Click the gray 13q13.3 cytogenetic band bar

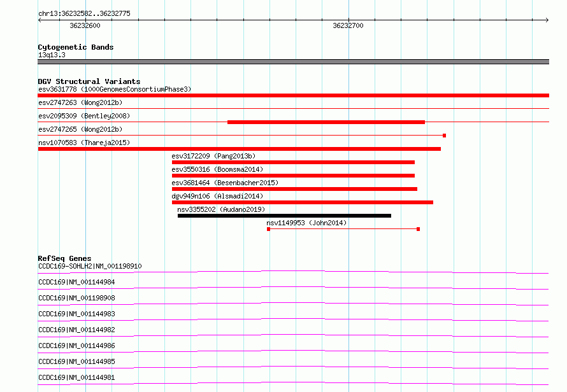click(x=293, y=62)
